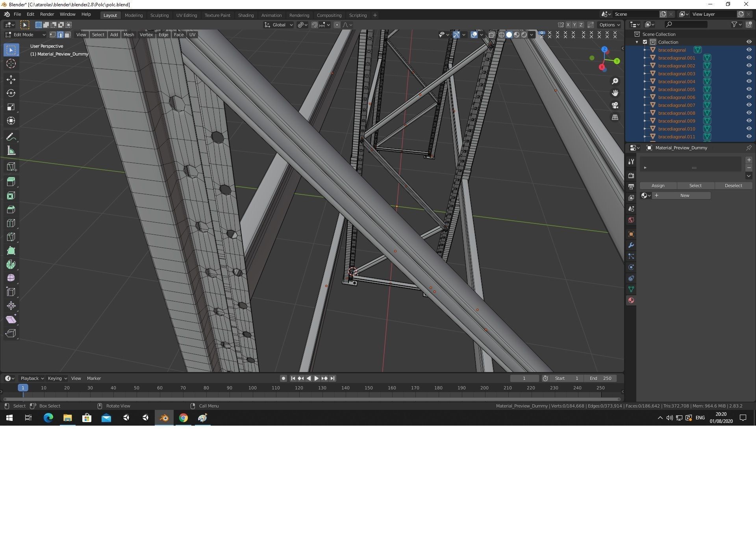The height and width of the screenshot is (536, 756).
Task: Click the Deselect material button
Action: coord(733,186)
